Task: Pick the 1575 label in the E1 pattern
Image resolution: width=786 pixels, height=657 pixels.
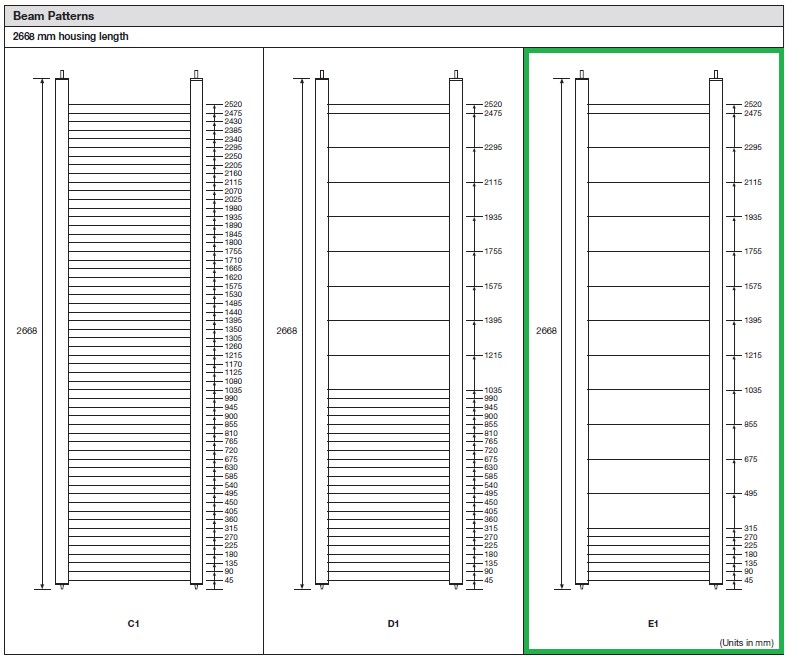Action: click(753, 287)
